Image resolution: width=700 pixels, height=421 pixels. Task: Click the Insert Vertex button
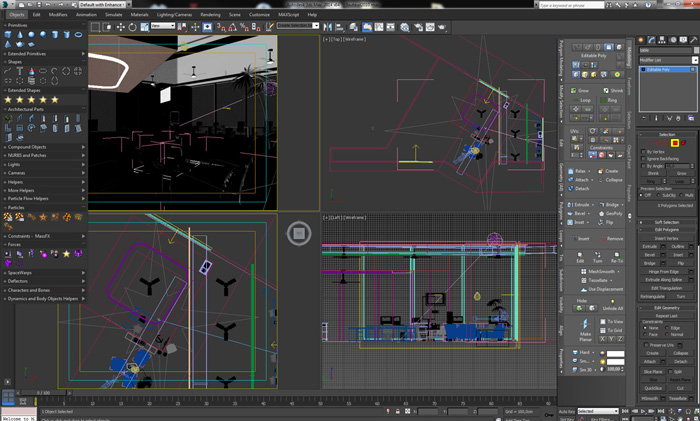[x=668, y=238]
